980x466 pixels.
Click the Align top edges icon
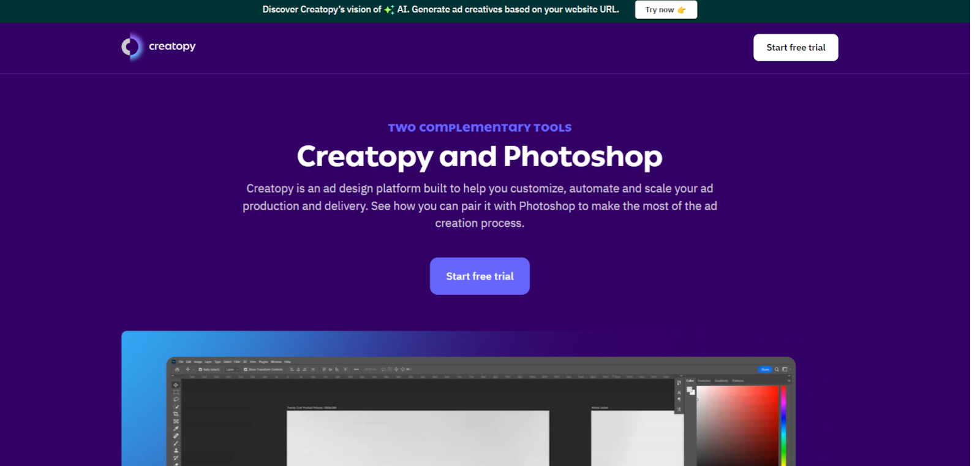[x=324, y=369]
